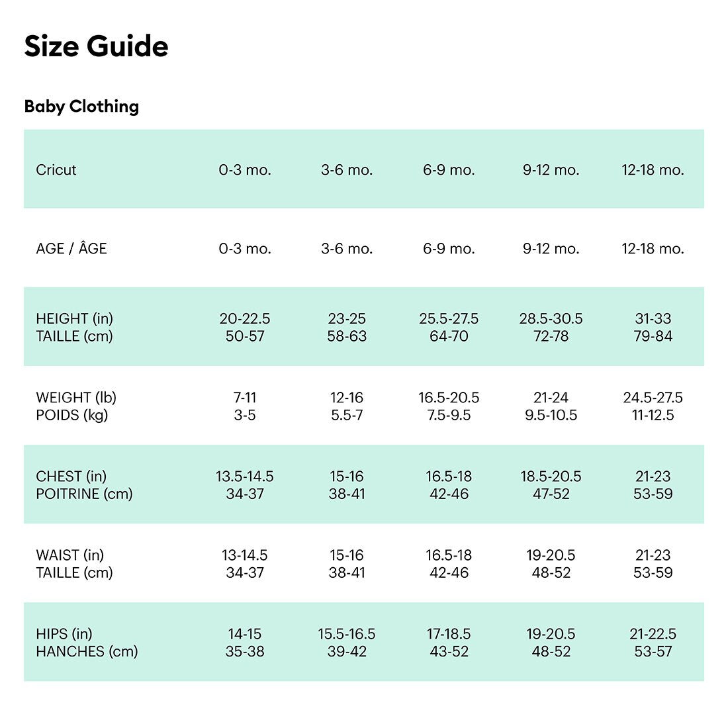Select the 20-22.5 height cell
The height and width of the screenshot is (728, 728).
[245, 319]
